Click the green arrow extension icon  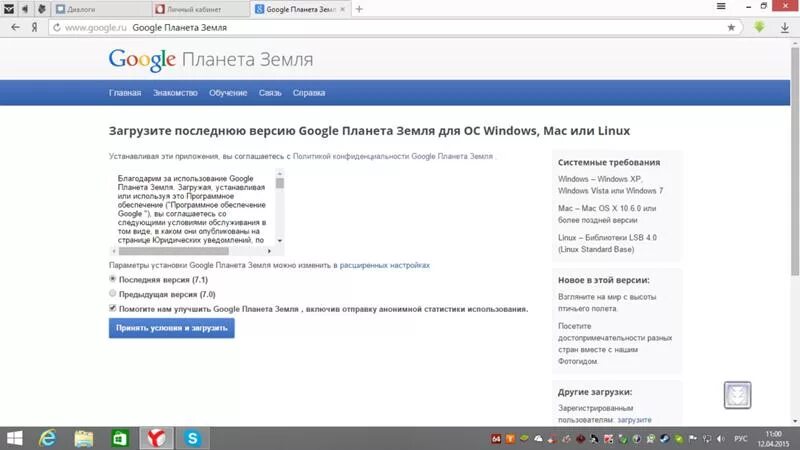point(759,27)
